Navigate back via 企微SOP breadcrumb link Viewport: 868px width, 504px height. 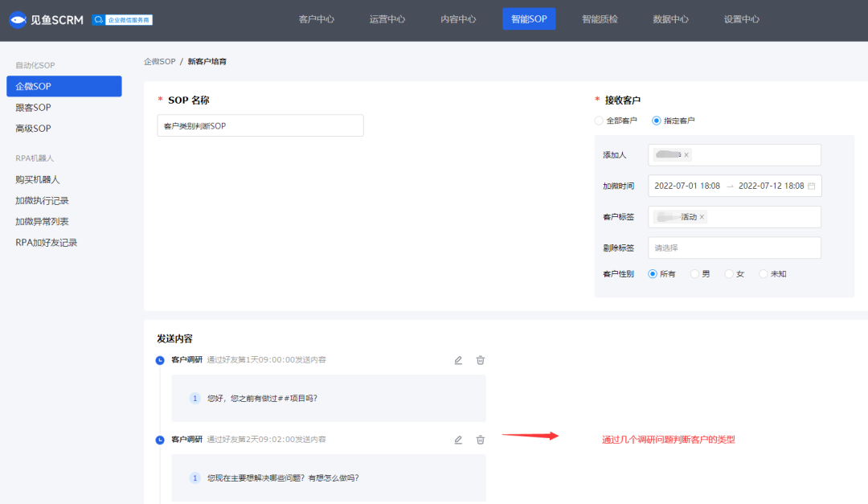pyautogui.click(x=159, y=60)
